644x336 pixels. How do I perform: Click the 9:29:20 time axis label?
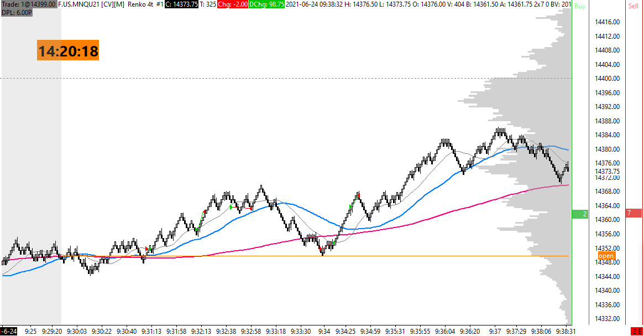(52, 332)
